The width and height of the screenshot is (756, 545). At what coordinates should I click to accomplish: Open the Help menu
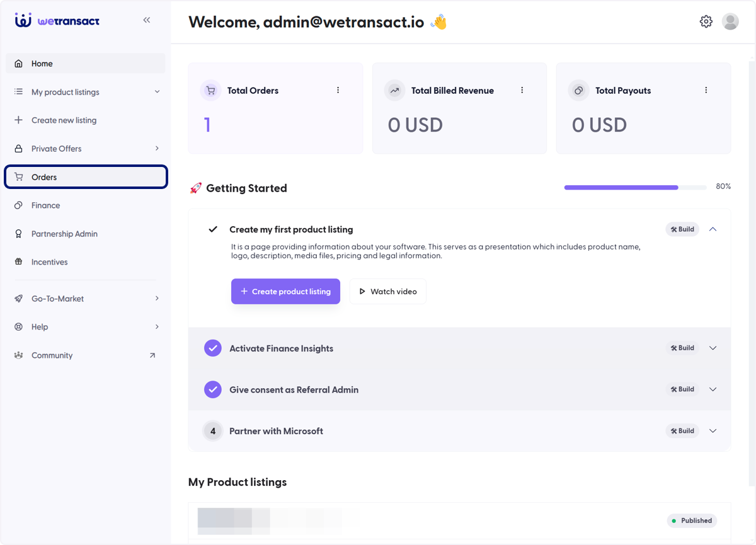(86, 327)
